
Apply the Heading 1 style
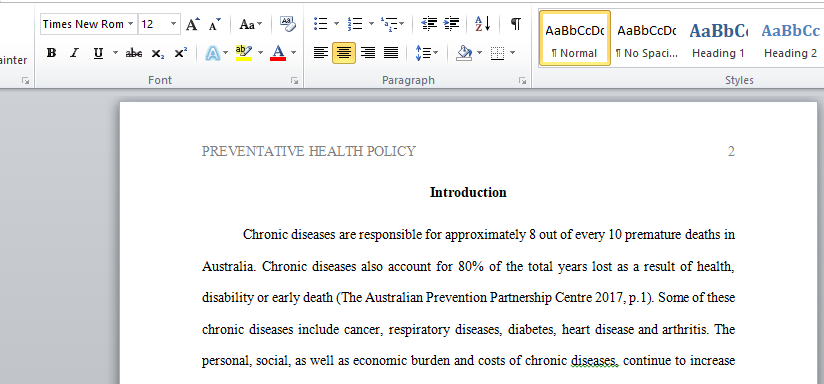[718, 38]
